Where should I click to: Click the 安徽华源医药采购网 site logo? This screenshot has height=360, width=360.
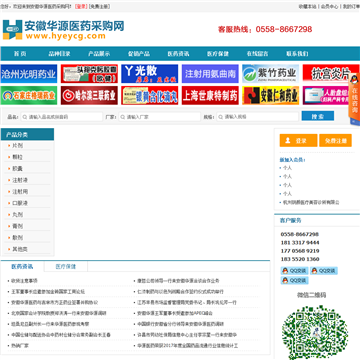63,30
